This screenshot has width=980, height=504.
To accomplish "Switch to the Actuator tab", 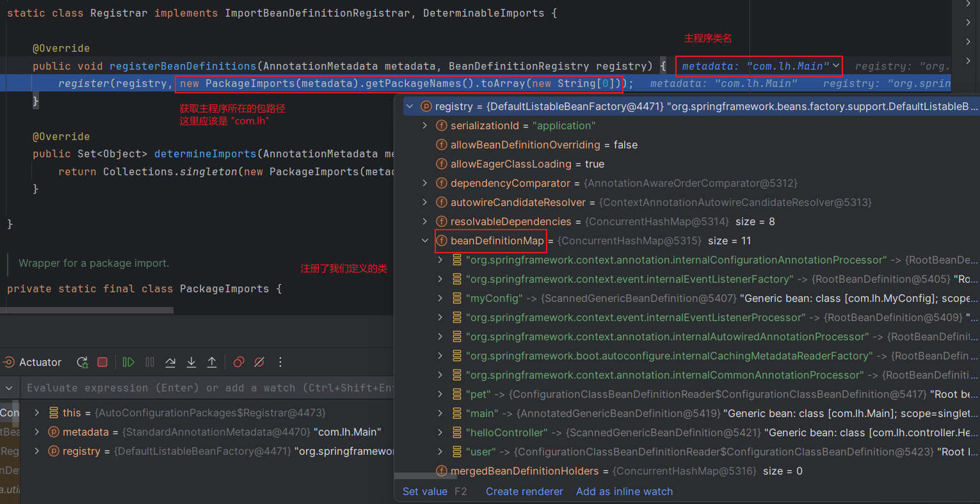I will click(33, 362).
